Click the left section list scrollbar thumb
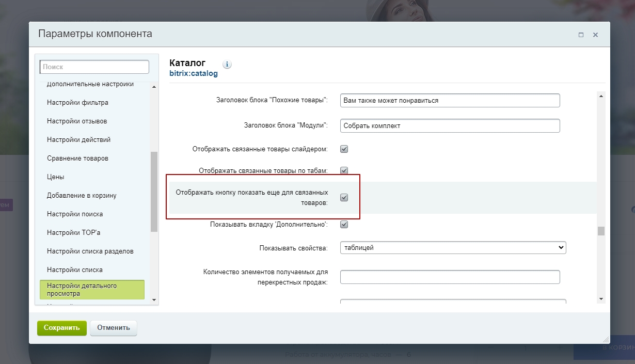This screenshot has width=635, height=364. click(154, 192)
